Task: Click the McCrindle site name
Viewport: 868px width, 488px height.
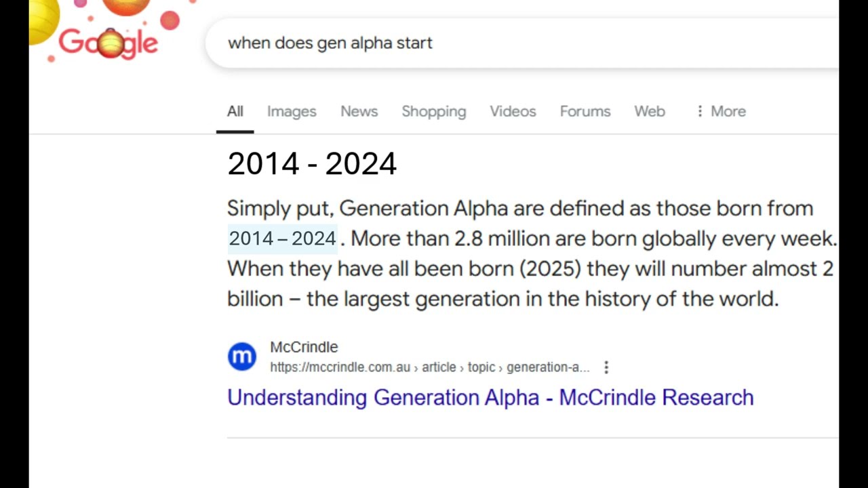Action: click(304, 347)
